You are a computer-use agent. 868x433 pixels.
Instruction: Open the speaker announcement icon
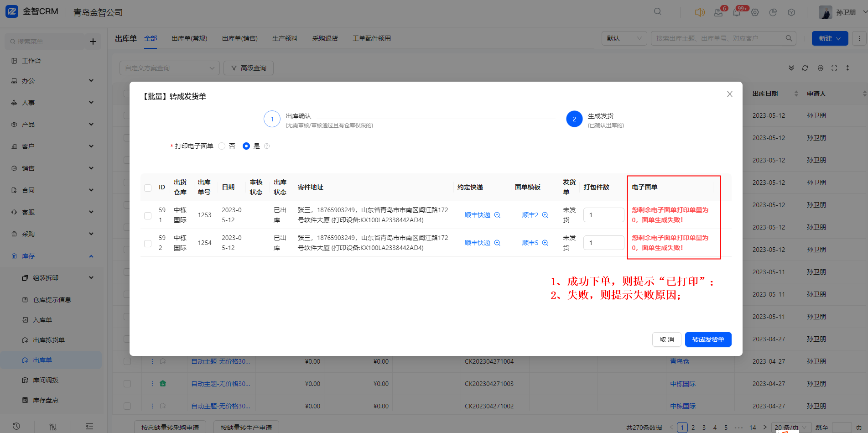(x=700, y=12)
